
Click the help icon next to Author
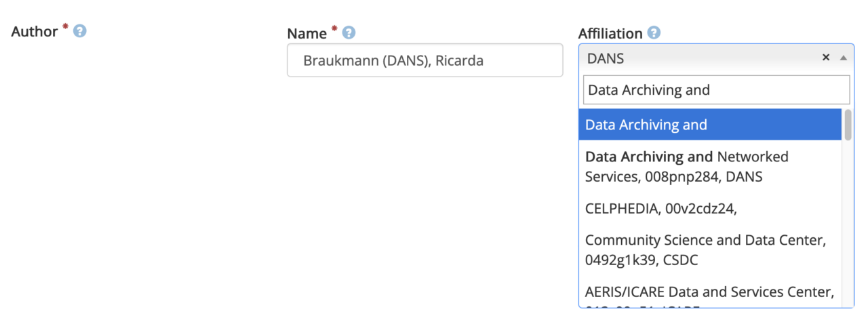point(79,31)
